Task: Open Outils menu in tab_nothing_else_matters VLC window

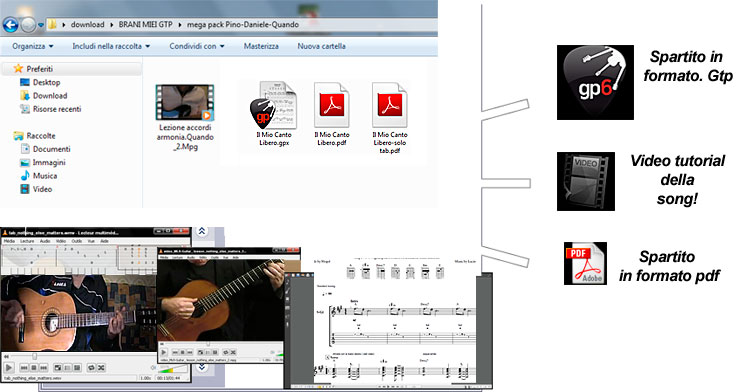Action: click(77, 241)
